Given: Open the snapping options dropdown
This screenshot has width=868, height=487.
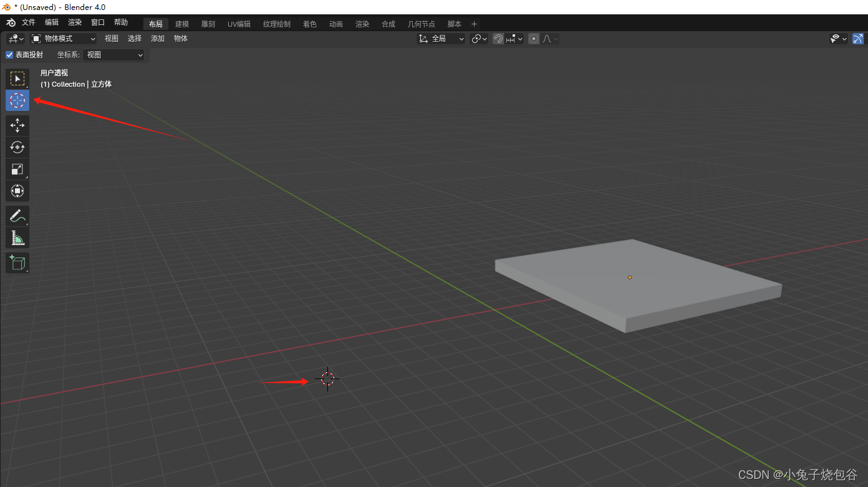Looking at the screenshot, I should pos(514,39).
